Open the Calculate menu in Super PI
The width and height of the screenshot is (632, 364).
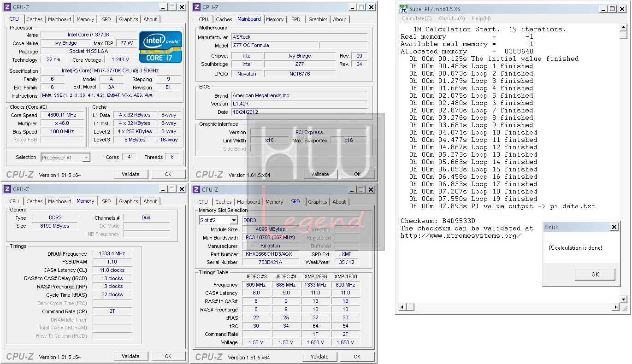point(417,18)
